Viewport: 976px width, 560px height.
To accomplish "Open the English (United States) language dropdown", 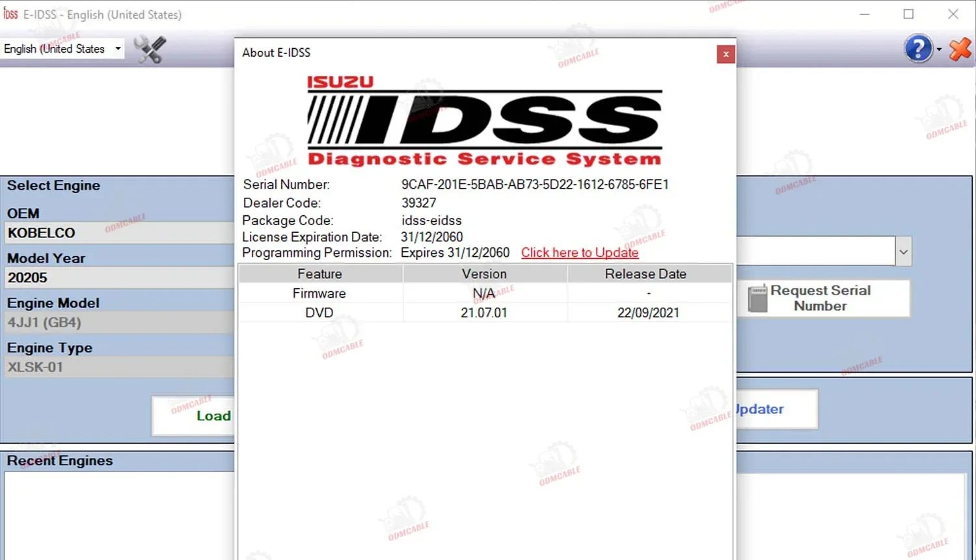I will pos(62,49).
